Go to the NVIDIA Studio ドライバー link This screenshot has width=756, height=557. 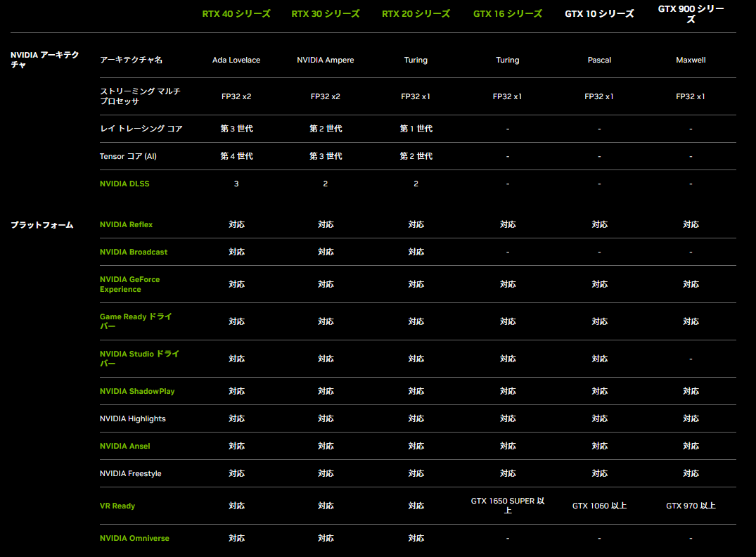(139, 359)
